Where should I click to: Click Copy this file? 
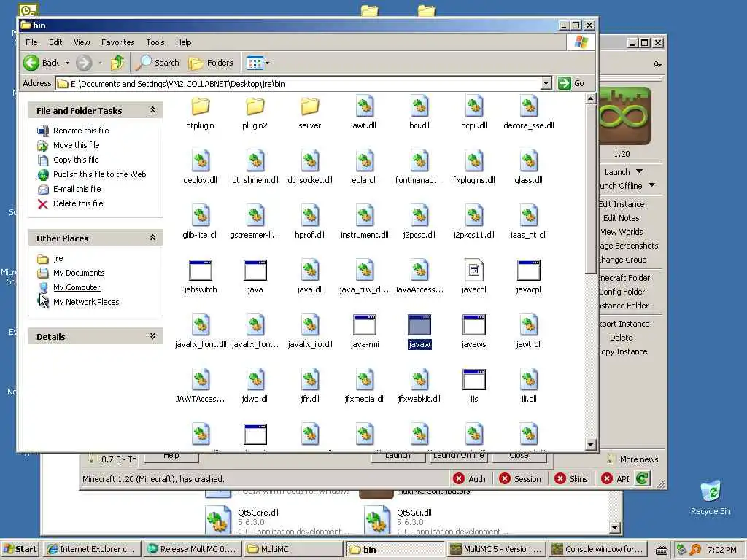click(x=76, y=160)
